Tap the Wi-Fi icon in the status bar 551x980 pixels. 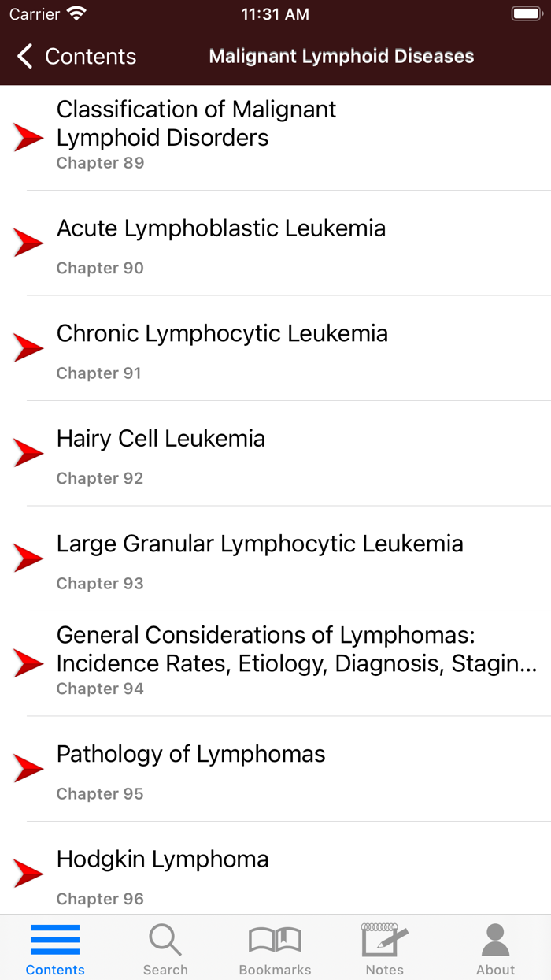point(75,13)
